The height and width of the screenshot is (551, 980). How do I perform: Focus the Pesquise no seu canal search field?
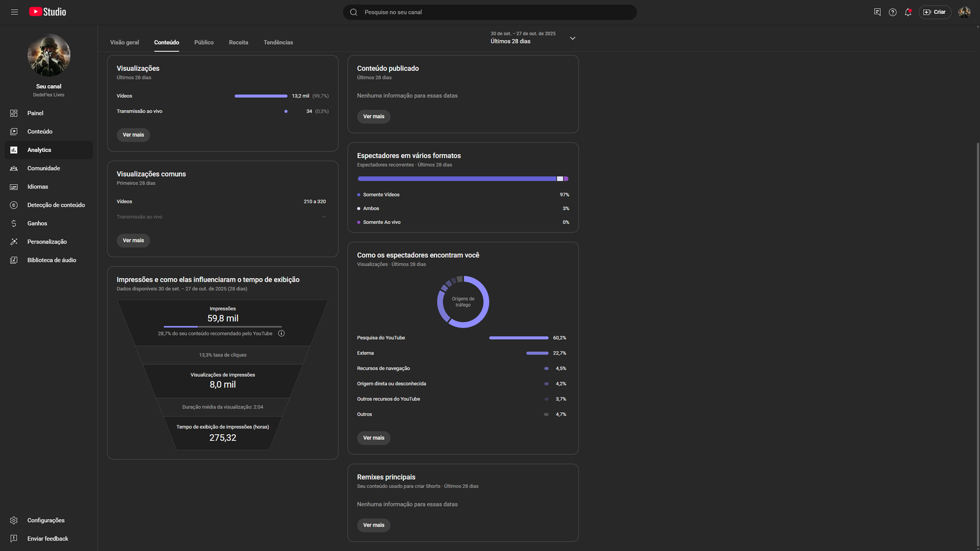[x=490, y=12]
